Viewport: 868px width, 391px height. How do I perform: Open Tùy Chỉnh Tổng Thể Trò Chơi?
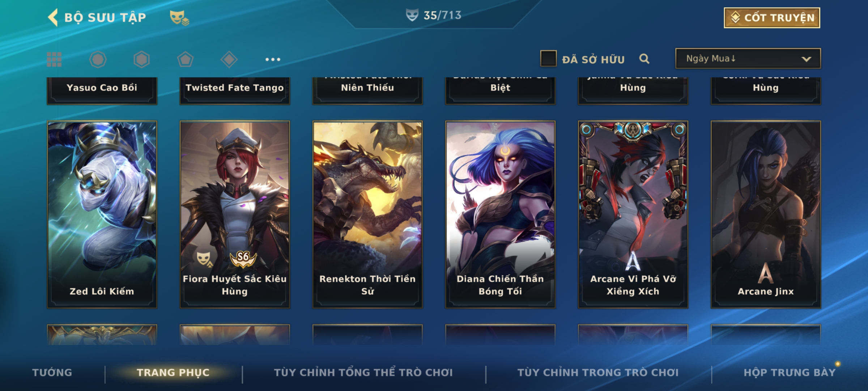(363, 372)
